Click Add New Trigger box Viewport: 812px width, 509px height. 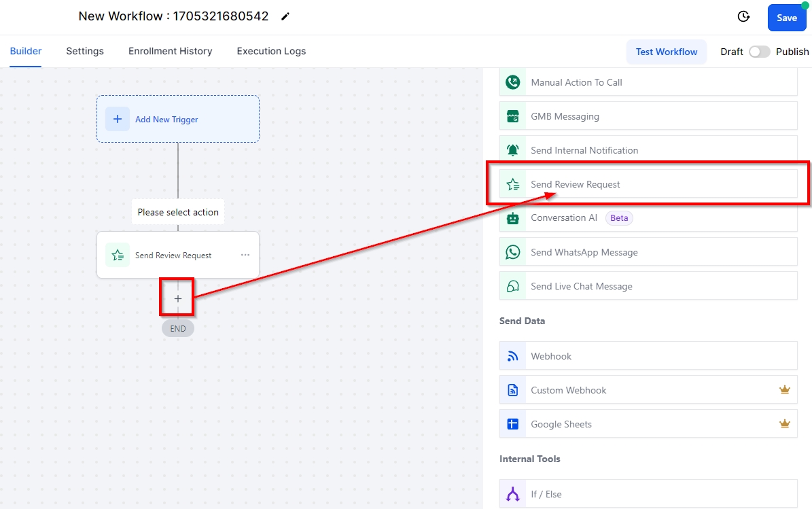point(178,119)
